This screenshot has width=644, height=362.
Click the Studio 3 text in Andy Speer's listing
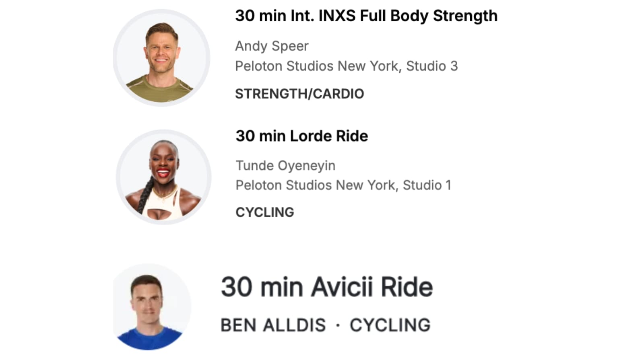point(432,66)
